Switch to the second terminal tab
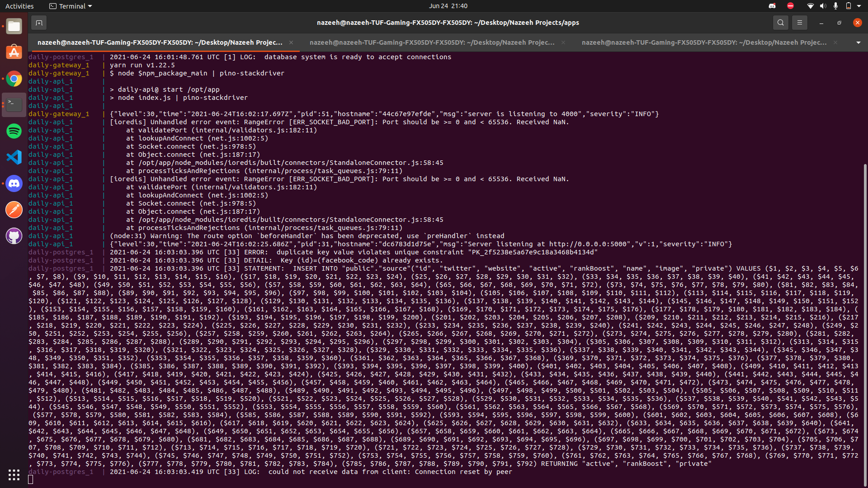The image size is (868, 488). point(432,42)
